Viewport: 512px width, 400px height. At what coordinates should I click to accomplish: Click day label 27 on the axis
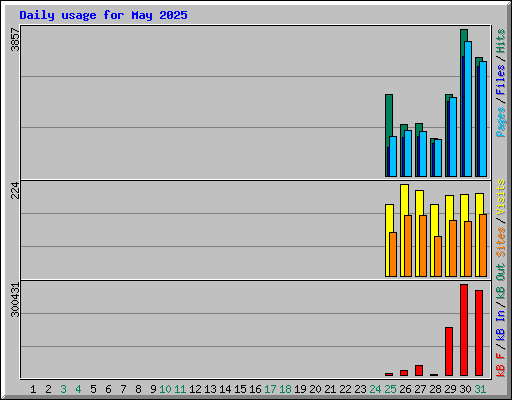tap(420, 389)
